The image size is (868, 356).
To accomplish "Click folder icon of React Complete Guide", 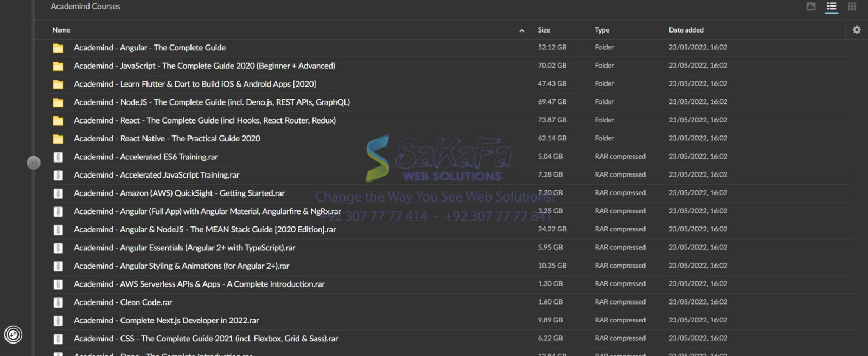I will coord(58,121).
